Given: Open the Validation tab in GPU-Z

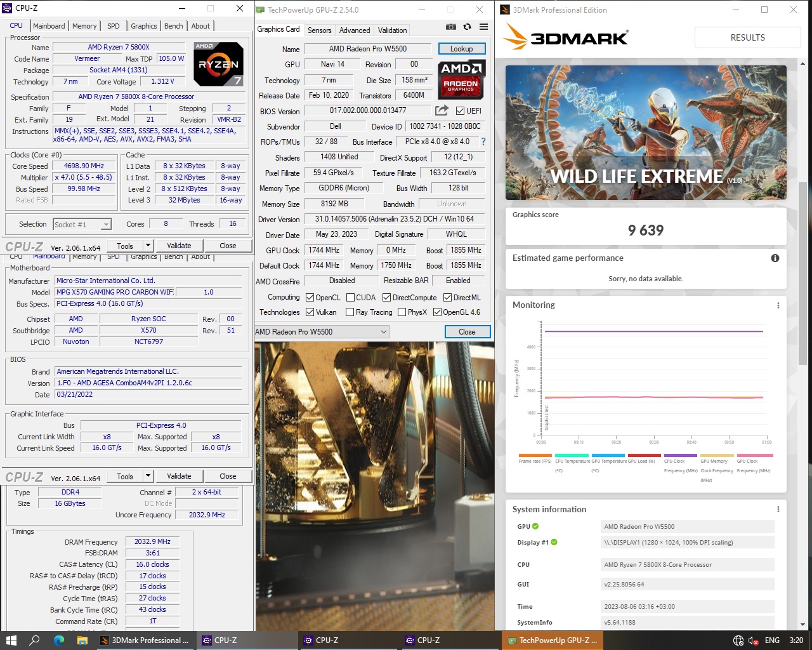Looking at the screenshot, I should coord(392,30).
